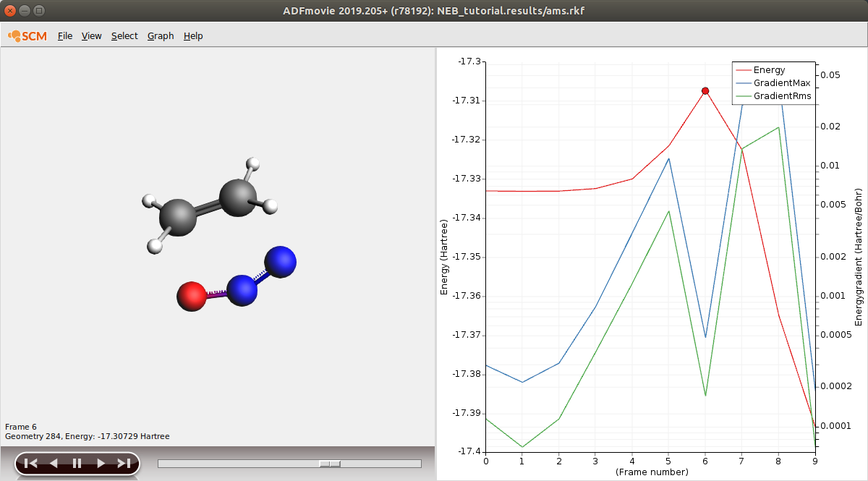Image resolution: width=868 pixels, height=481 pixels.
Task: Click the red highlighted frame 6 energy point
Action: 705,91
